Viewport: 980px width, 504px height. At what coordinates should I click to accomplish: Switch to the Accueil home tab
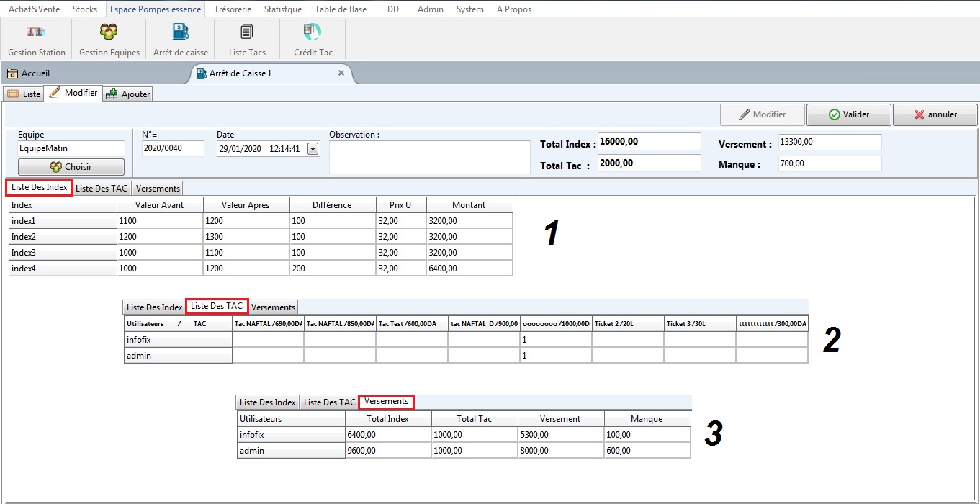pos(29,73)
